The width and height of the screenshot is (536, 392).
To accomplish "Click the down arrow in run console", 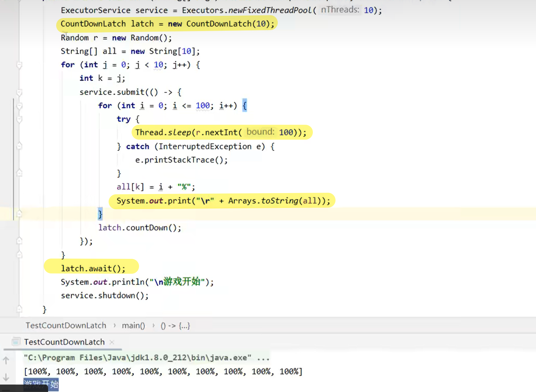I will pyautogui.click(x=6, y=377).
